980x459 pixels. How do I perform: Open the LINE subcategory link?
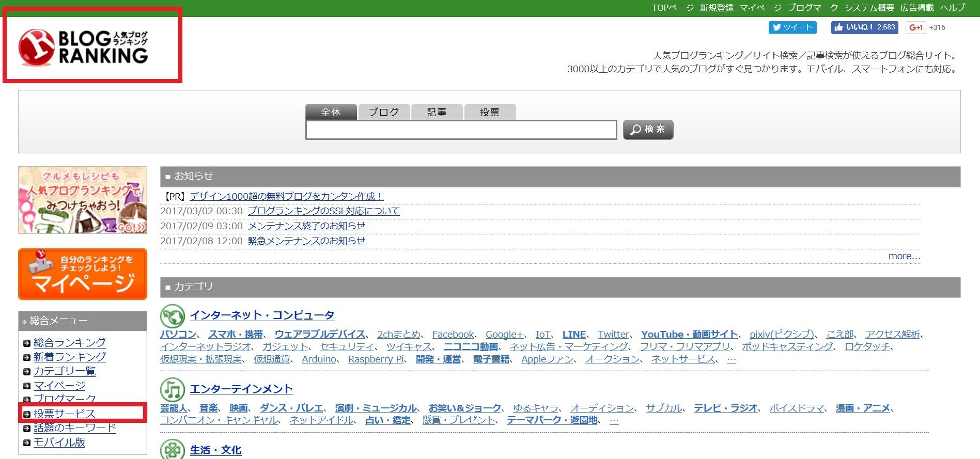pyautogui.click(x=574, y=335)
